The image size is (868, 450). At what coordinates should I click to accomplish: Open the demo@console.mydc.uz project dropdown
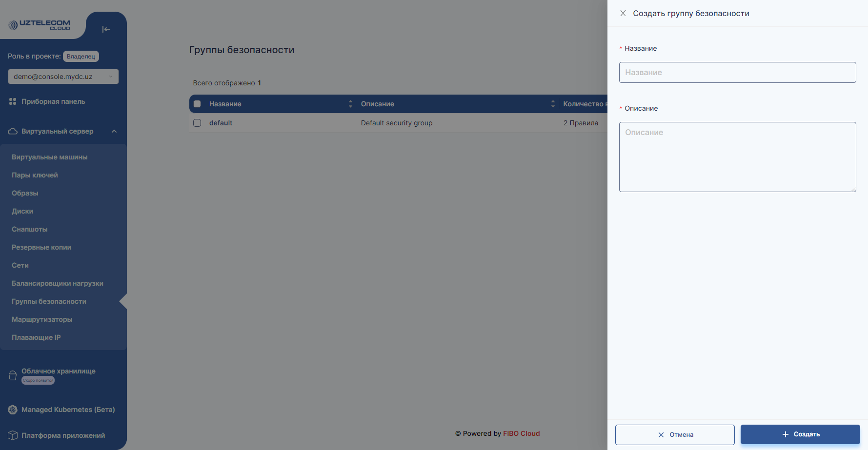tap(63, 77)
